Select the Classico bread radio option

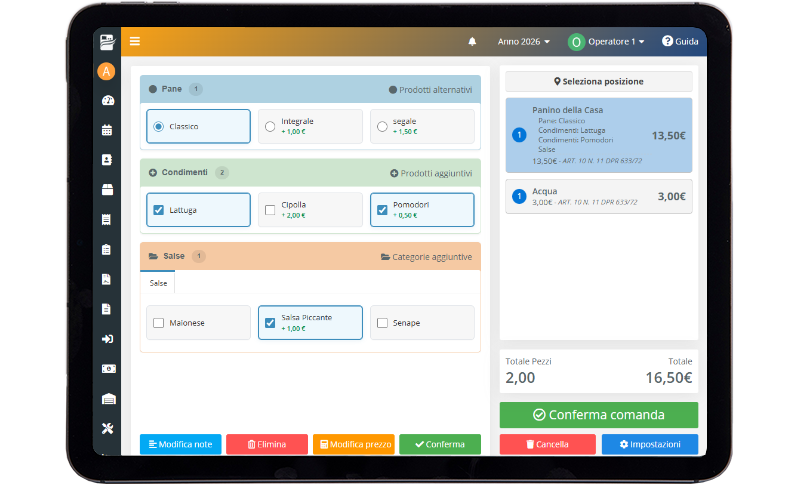tap(198, 126)
